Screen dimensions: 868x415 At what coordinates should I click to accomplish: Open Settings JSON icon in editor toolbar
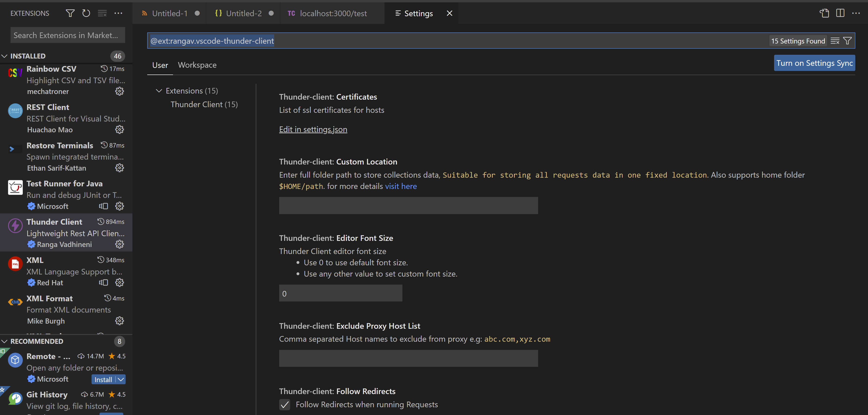[x=824, y=13]
